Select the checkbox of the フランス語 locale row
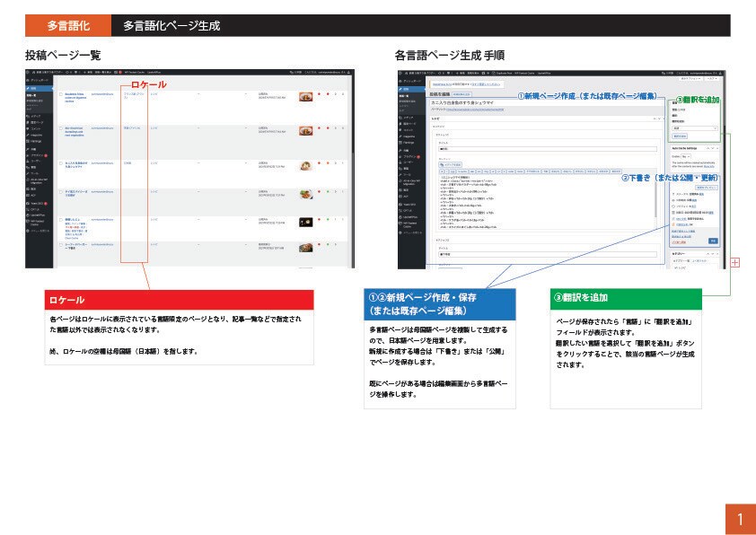The image size is (756, 535). point(61,94)
